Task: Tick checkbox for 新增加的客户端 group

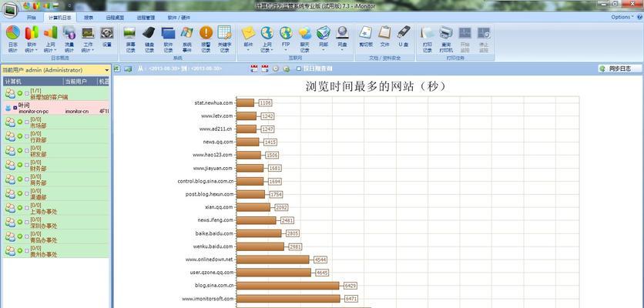Action: tap(27, 94)
